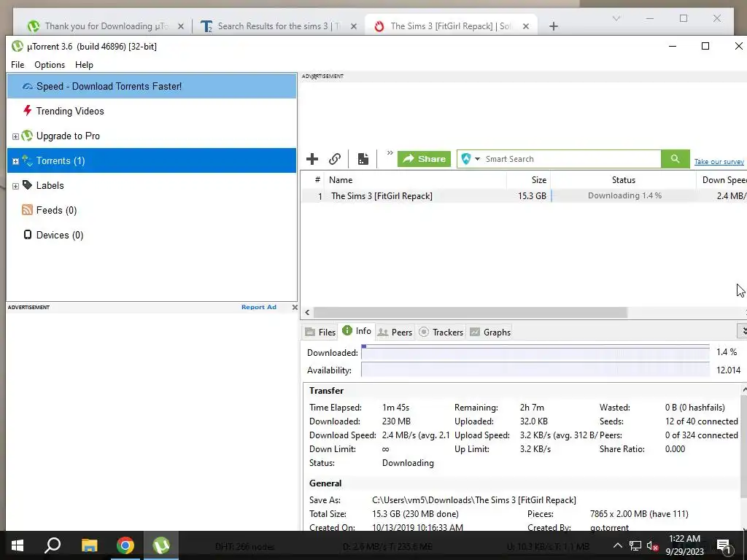Click the Speed gauge icon in sidebar

pyautogui.click(x=28, y=86)
